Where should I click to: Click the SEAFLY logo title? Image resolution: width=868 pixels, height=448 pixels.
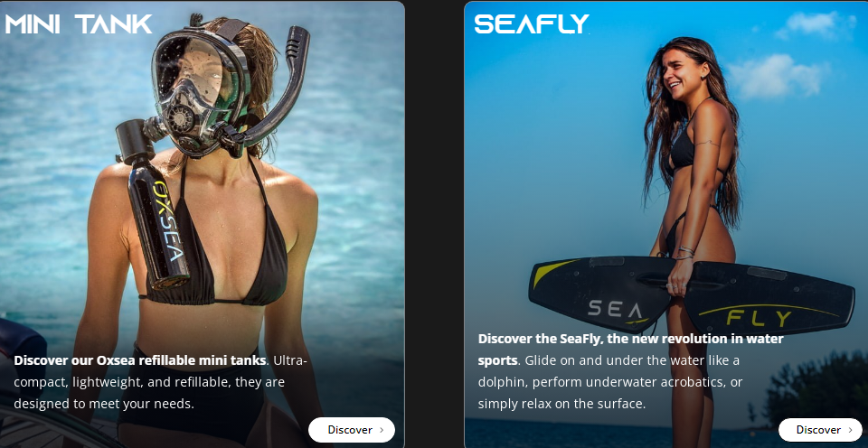[x=532, y=23]
